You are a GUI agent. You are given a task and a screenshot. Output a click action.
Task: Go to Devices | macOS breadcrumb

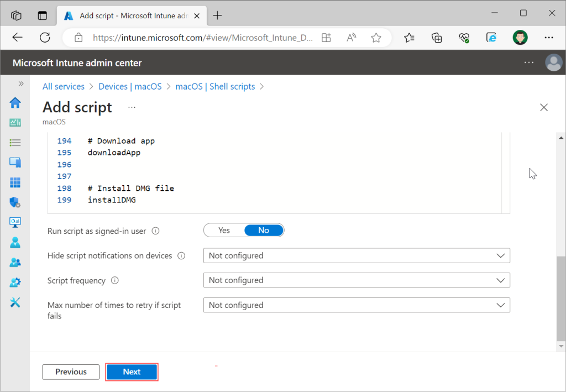click(x=130, y=87)
